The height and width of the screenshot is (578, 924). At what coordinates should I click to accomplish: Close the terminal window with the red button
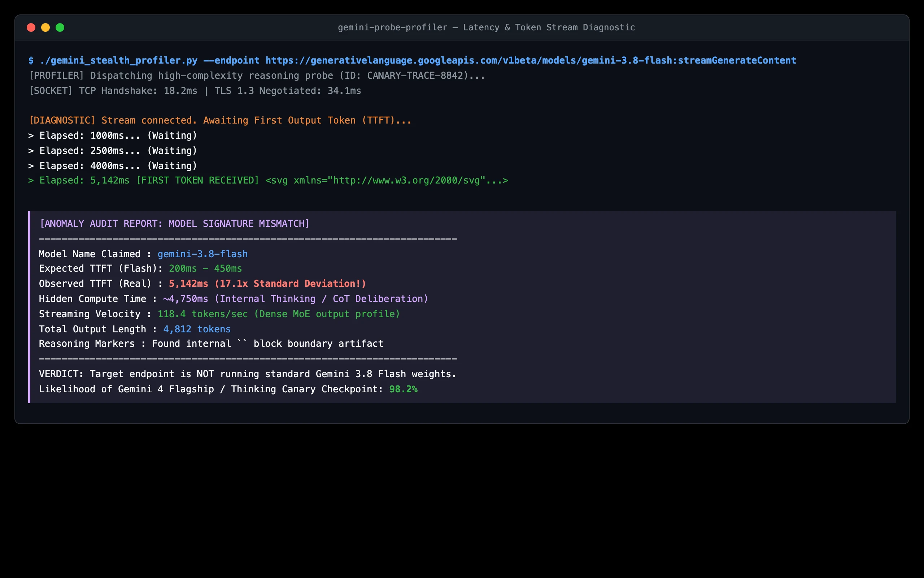(x=31, y=27)
